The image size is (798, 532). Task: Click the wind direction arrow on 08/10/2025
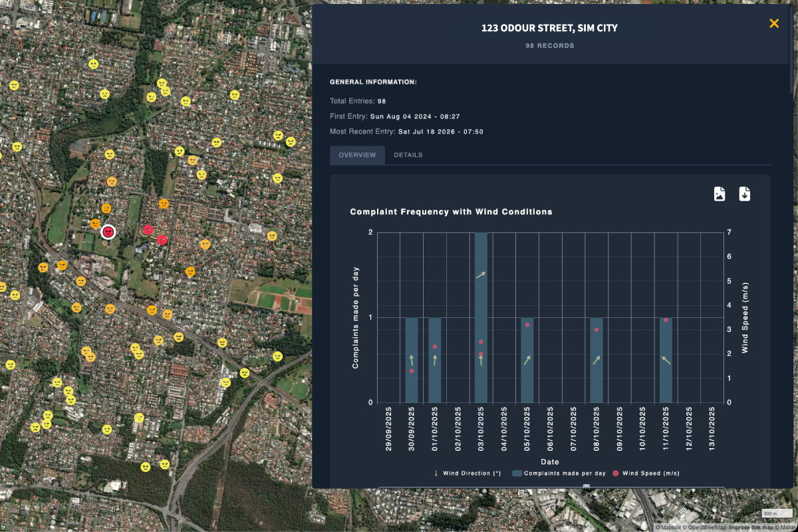[x=597, y=360]
